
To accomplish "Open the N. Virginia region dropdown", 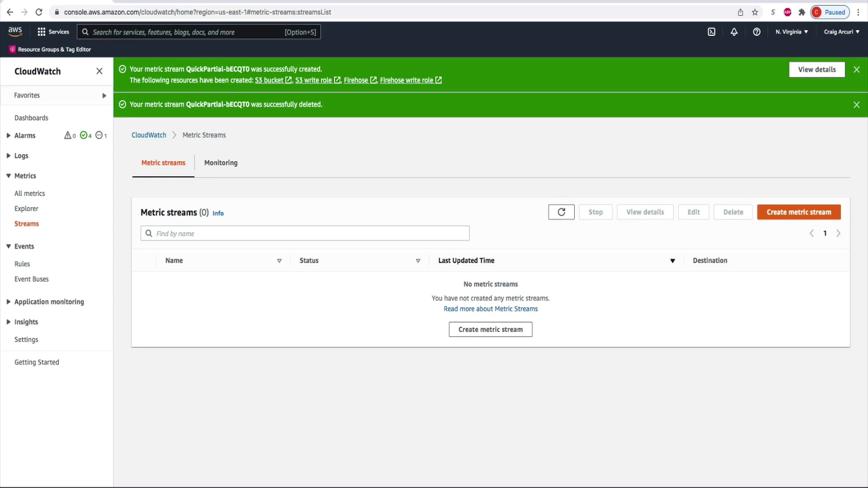I will click(791, 32).
